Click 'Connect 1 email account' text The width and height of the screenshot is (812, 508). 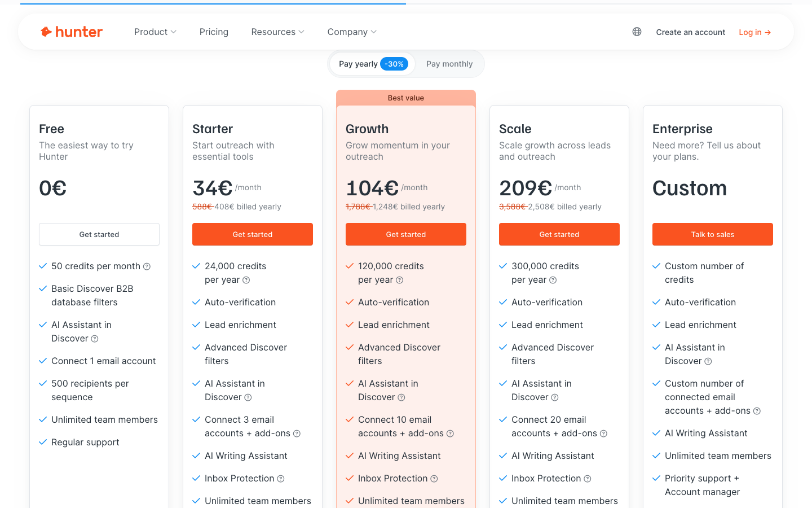click(104, 361)
